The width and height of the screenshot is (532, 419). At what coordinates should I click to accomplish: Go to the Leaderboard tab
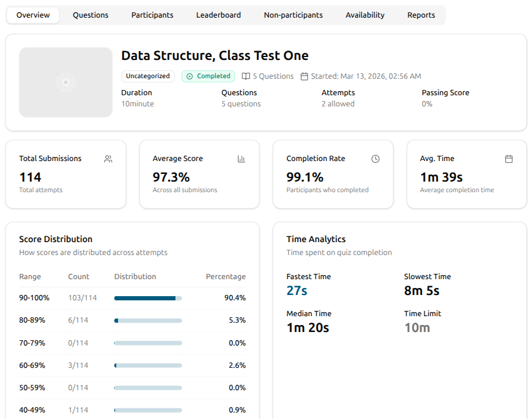pyautogui.click(x=219, y=15)
